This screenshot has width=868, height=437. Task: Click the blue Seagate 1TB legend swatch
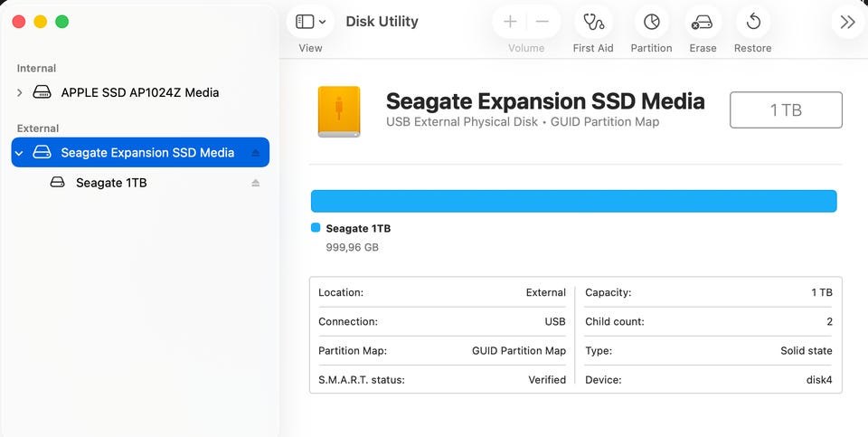coord(316,229)
